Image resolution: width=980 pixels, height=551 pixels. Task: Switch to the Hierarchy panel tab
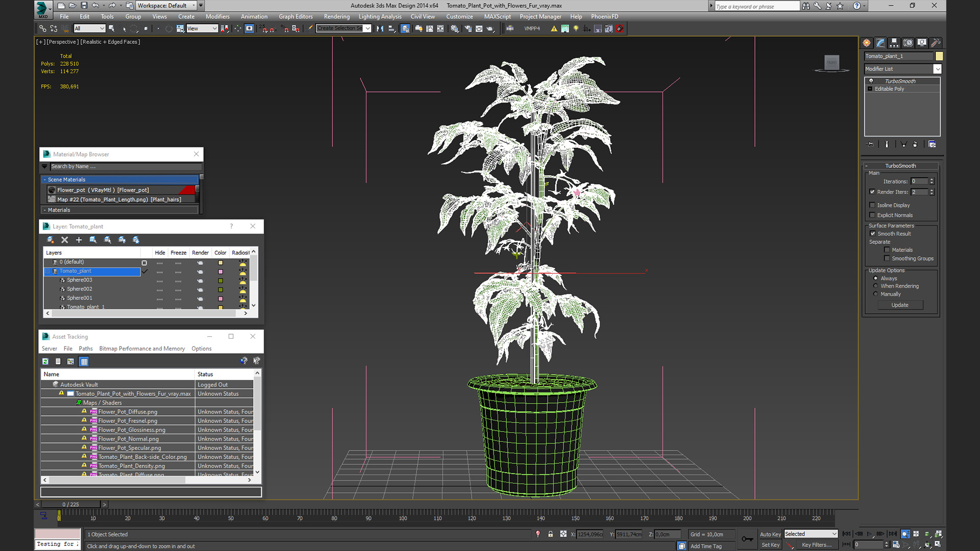click(894, 43)
